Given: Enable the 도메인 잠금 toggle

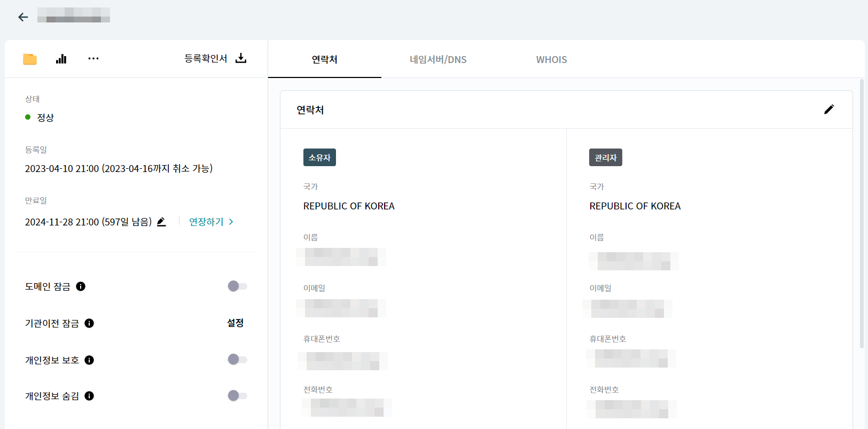Looking at the screenshot, I should [237, 286].
